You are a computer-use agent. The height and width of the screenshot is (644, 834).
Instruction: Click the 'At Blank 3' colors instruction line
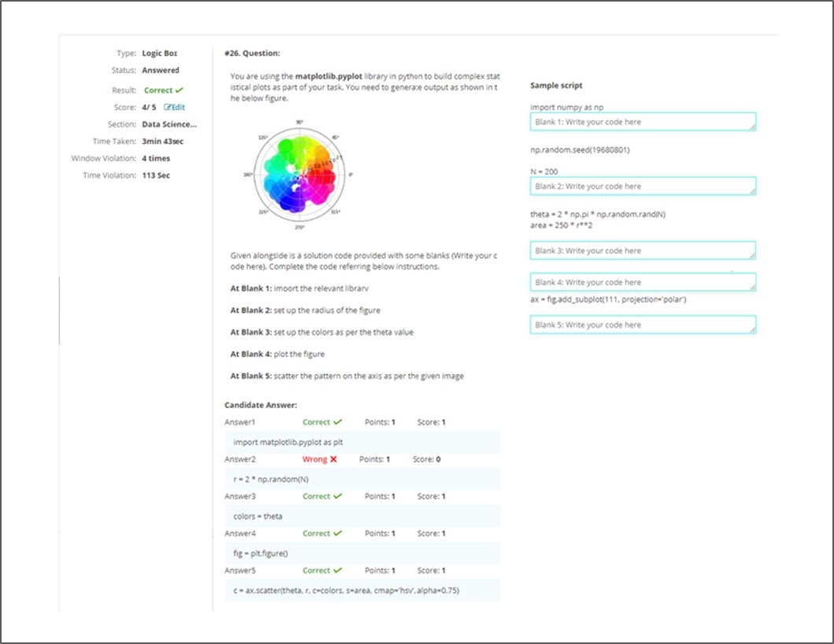click(322, 332)
